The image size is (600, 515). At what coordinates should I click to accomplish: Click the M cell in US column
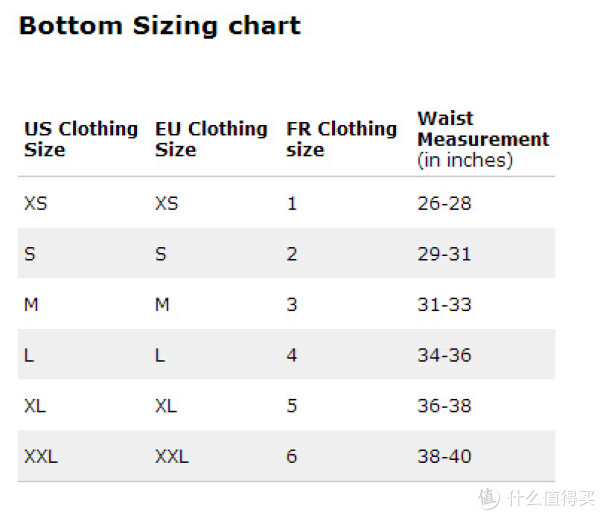pyautogui.click(x=31, y=305)
